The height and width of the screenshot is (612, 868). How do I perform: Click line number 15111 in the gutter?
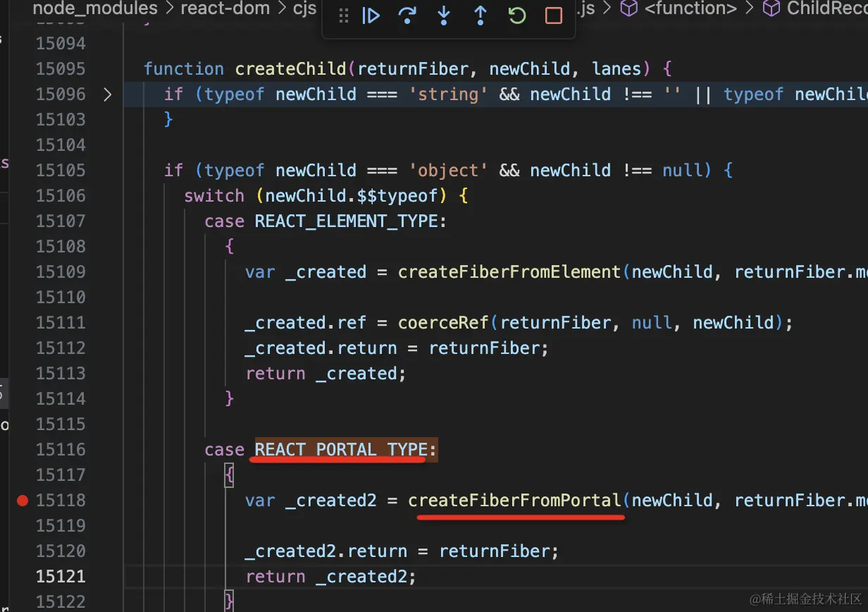click(x=60, y=323)
